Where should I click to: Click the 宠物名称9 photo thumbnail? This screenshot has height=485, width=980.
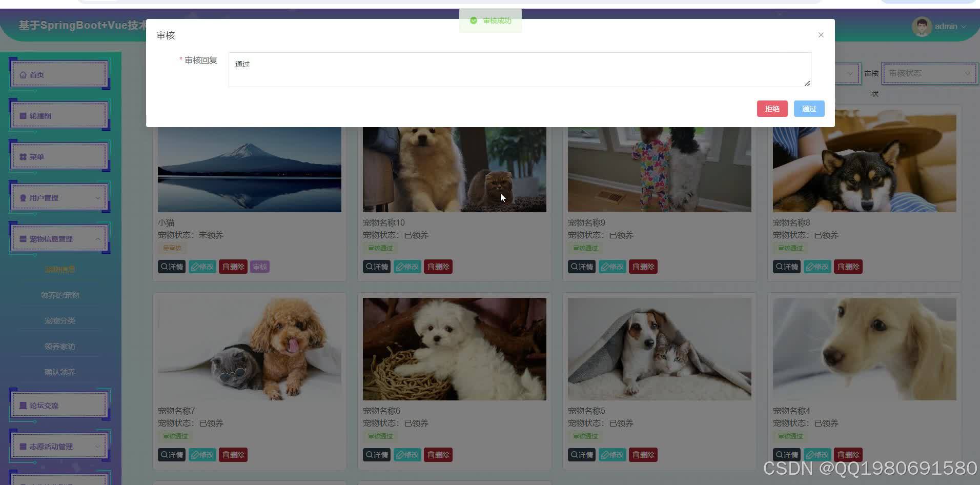point(660,170)
